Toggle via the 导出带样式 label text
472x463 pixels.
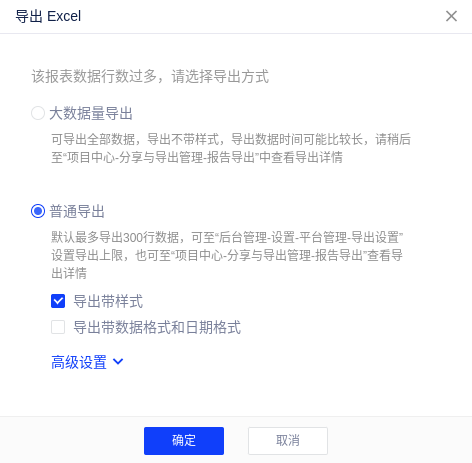tap(108, 301)
